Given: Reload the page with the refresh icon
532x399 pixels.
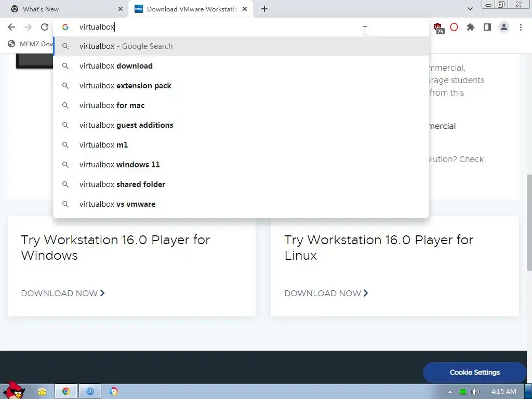Looking at the screenshot, I should click(45, 27).
